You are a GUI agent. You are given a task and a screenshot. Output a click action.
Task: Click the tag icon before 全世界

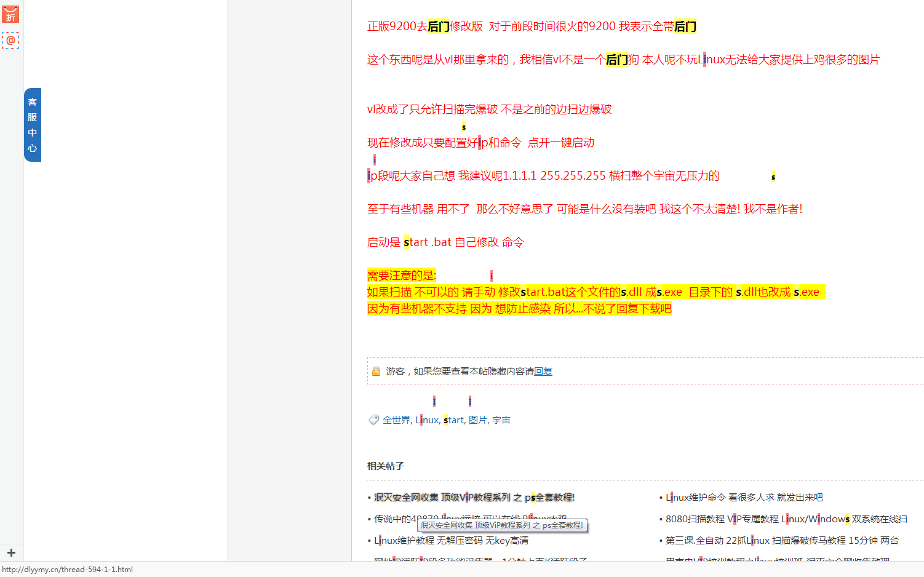[373, 420]
